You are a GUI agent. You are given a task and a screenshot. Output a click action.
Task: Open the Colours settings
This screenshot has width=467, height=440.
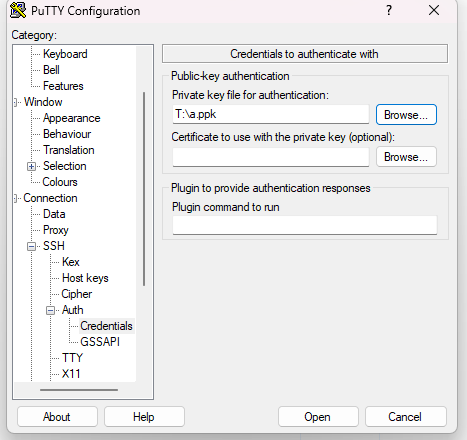(x=60, y=182)
